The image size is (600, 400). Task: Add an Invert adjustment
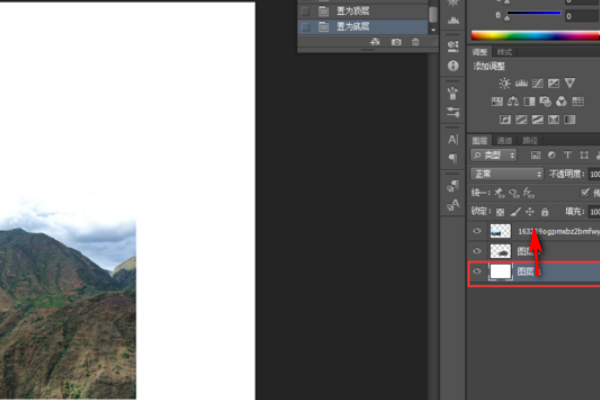[505, 120]
